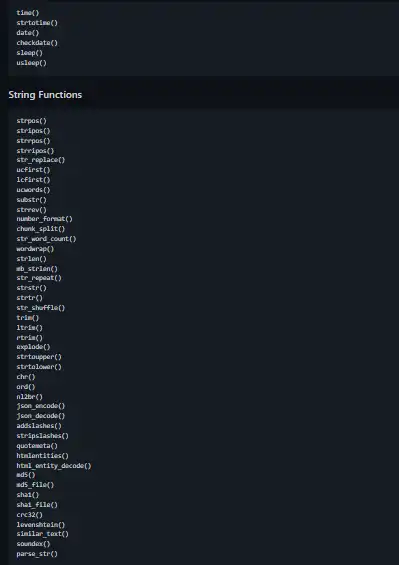Click the ucfirst() function
399x565 pixels.
point(33,170)
